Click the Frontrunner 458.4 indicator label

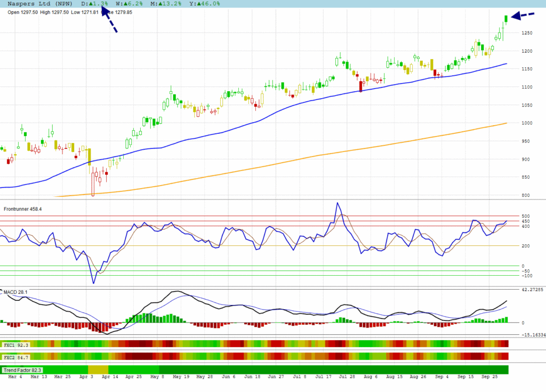[x=21, y=209]
